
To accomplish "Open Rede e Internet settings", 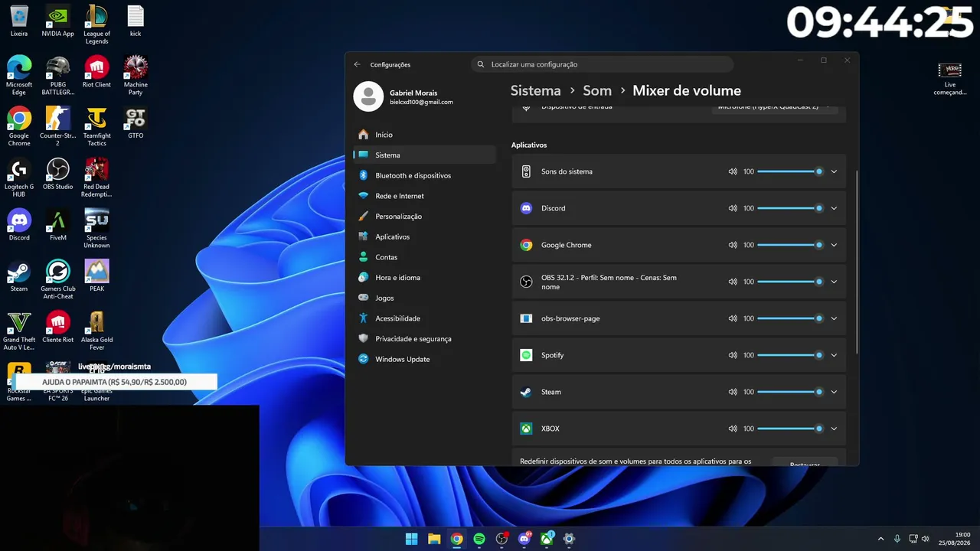I will pyautogui.click(x=425, y=196).
